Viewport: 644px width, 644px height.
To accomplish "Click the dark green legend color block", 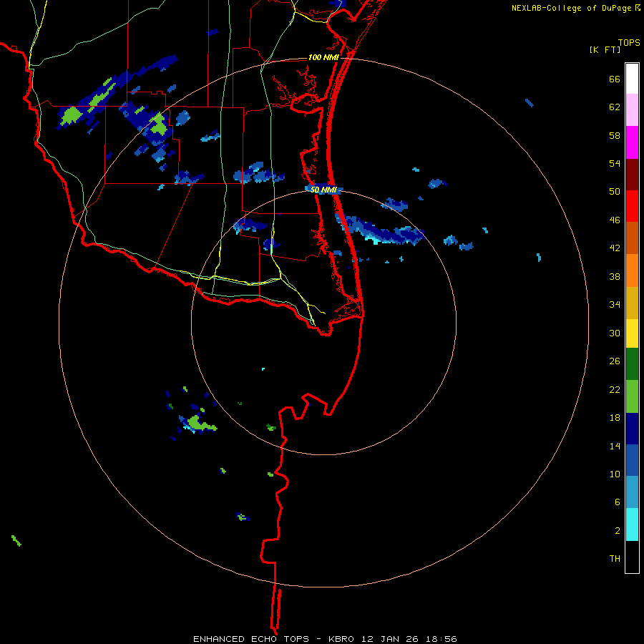I will tap(632, 364).
